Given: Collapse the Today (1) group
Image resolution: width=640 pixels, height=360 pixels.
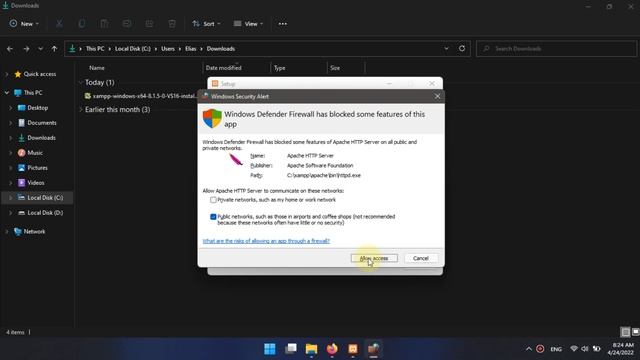Looking at the screenshot, I should [80, 82].
